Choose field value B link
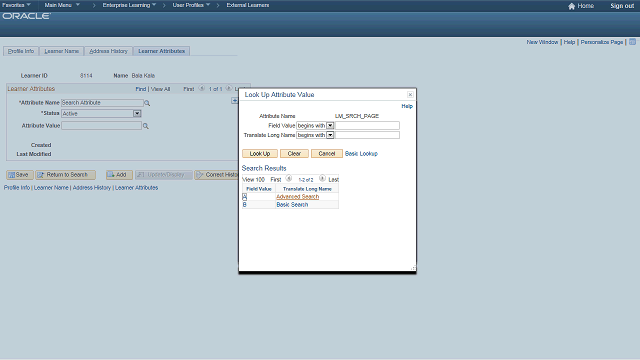 [244, 204]
